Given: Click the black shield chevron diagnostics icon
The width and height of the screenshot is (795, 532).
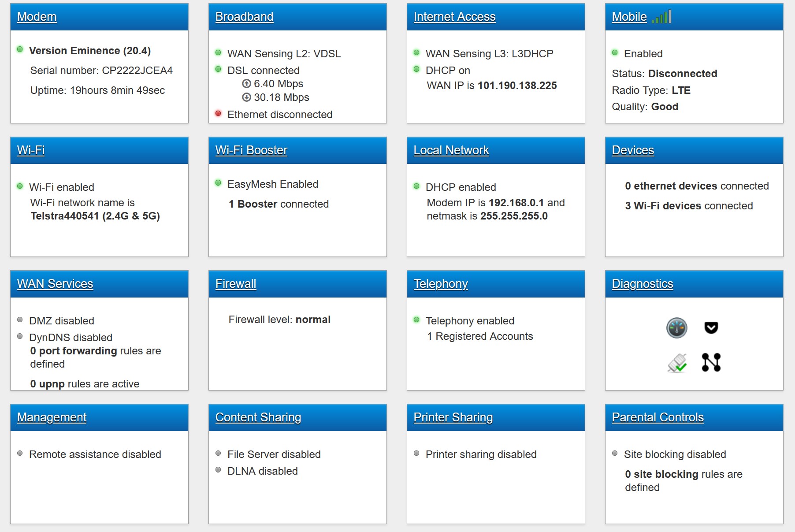Looking at the screenshot, I should [711, 327].
